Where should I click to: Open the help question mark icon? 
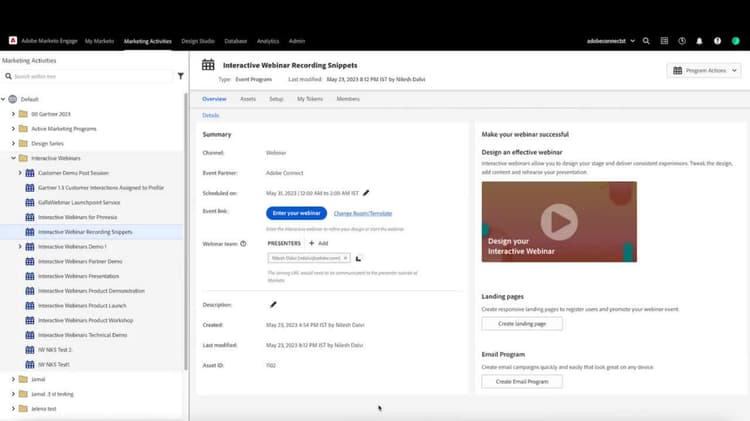pos(717,41)
